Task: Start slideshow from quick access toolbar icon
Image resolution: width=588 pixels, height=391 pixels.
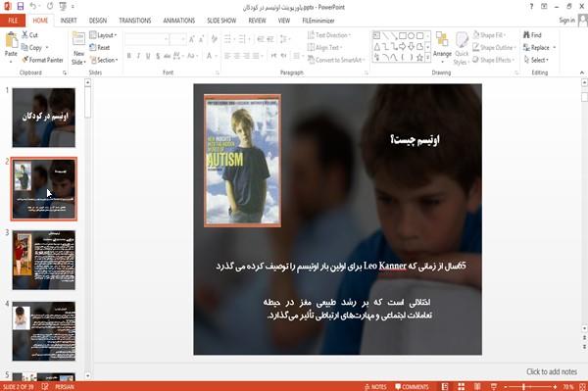Action: [x=63, y=6]
